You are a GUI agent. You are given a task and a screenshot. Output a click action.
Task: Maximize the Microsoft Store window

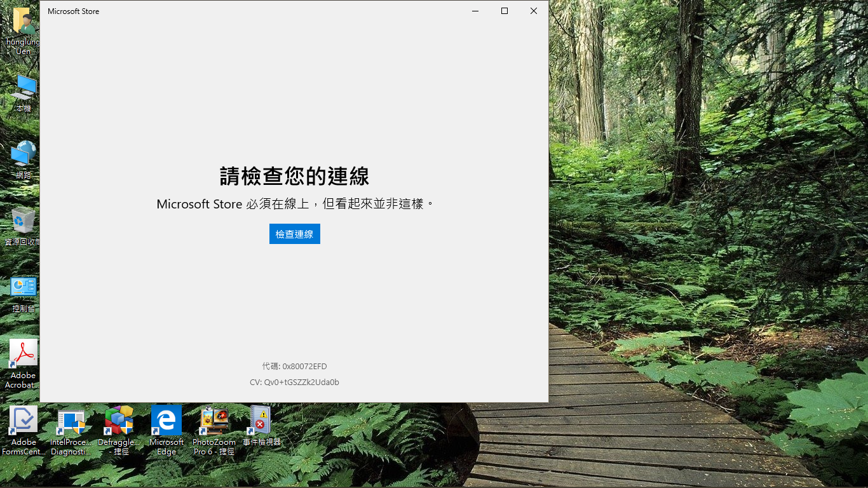[x=505, y=11]
